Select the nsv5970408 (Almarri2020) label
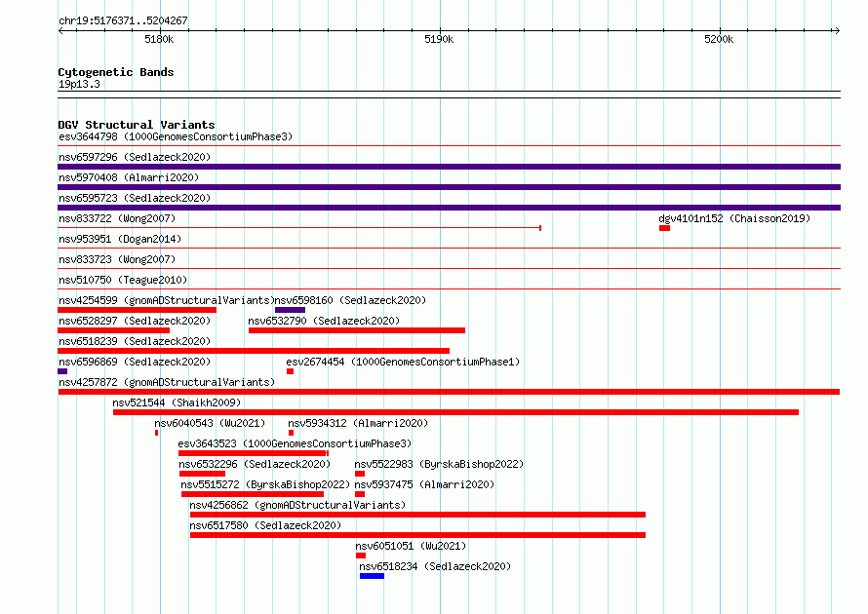 [129, 177]
